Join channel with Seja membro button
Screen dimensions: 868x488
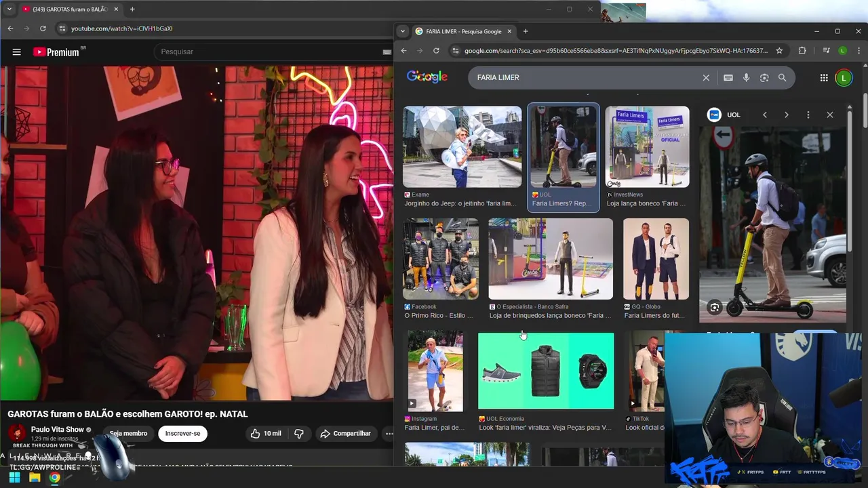point(128,433)
